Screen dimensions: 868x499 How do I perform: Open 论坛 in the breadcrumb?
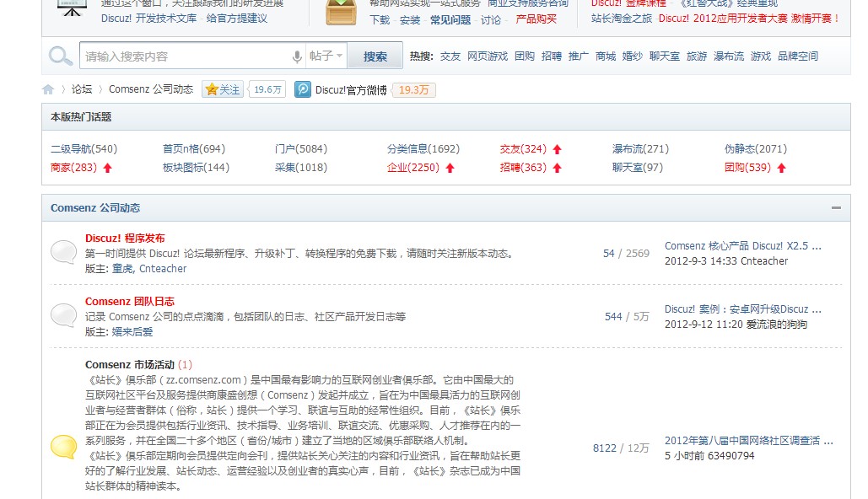pos(81,89)
